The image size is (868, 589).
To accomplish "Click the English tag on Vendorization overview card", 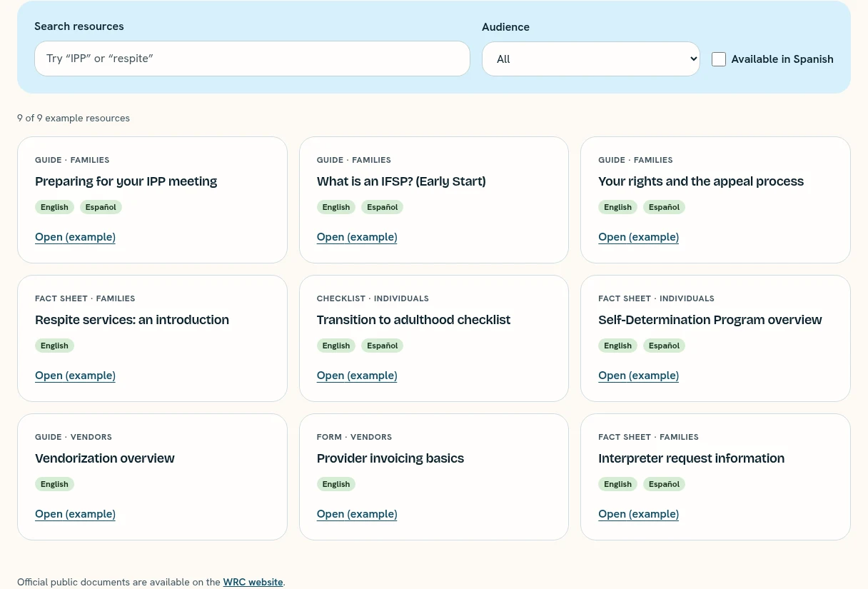I will (x=54, y=484).
